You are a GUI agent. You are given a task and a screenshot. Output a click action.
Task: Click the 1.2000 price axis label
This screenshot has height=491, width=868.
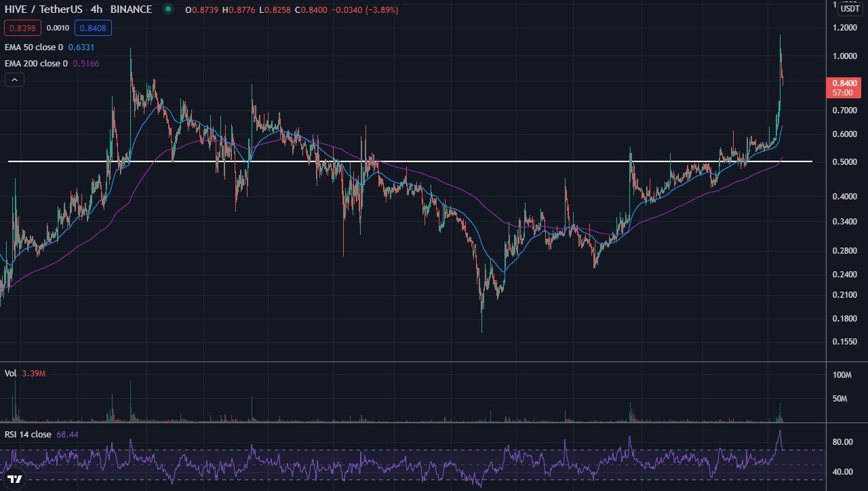[844, 28]
